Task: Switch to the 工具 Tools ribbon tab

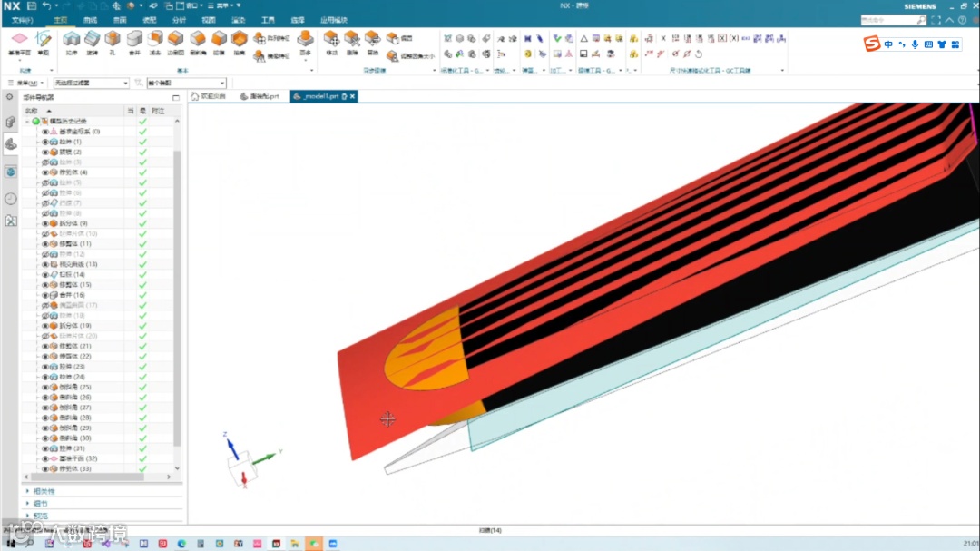Action: pos(268,20)
